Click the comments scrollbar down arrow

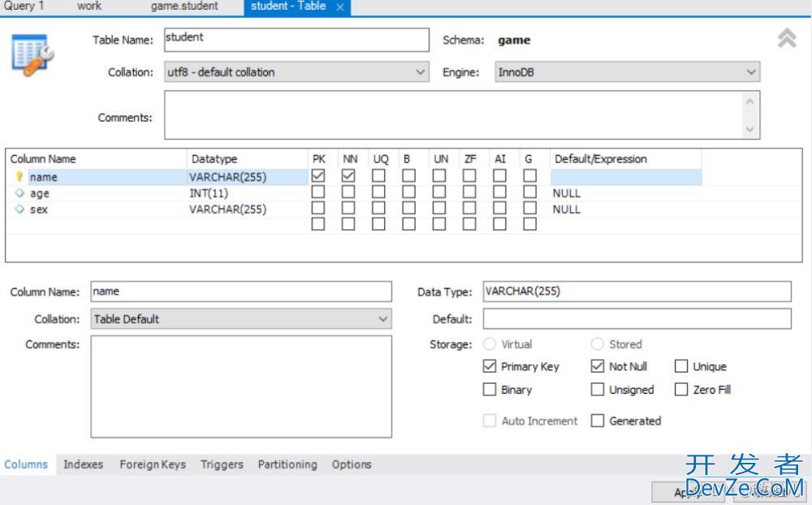tap(749, 129)
